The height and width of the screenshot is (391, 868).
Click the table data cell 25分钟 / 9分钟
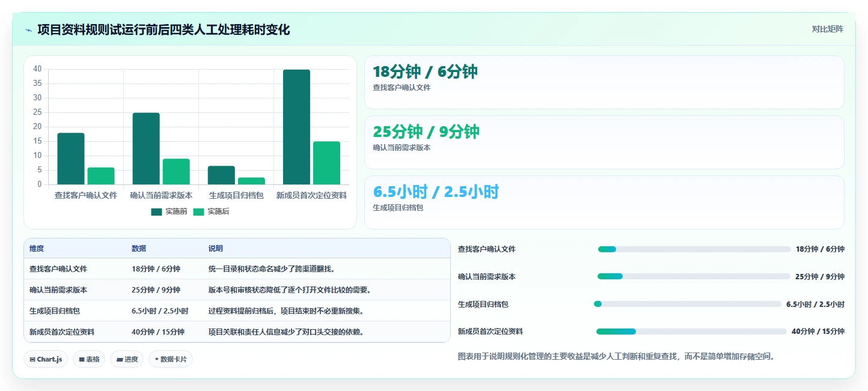coord(156,290)
